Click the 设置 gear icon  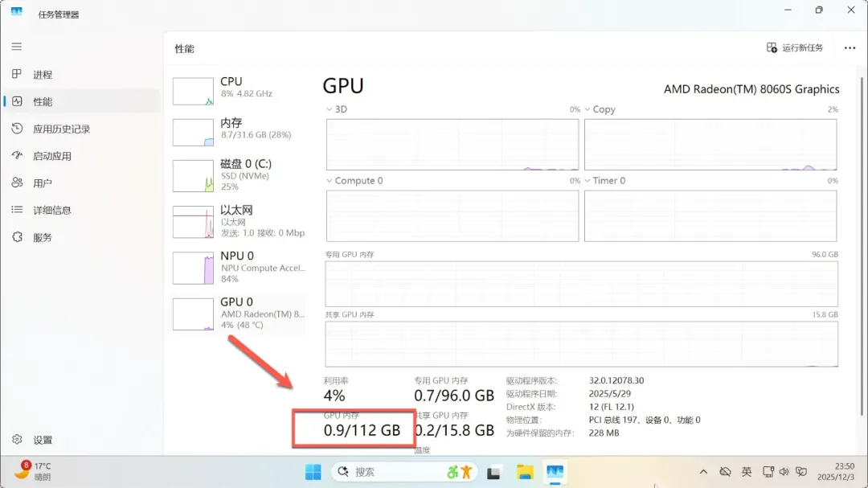tap(17, 439)
